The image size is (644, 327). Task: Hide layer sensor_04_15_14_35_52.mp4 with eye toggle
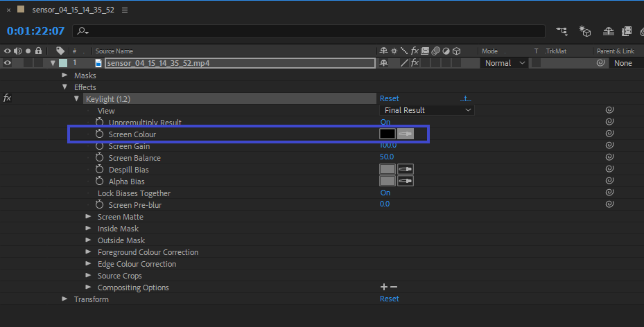(x=8, y=63)
